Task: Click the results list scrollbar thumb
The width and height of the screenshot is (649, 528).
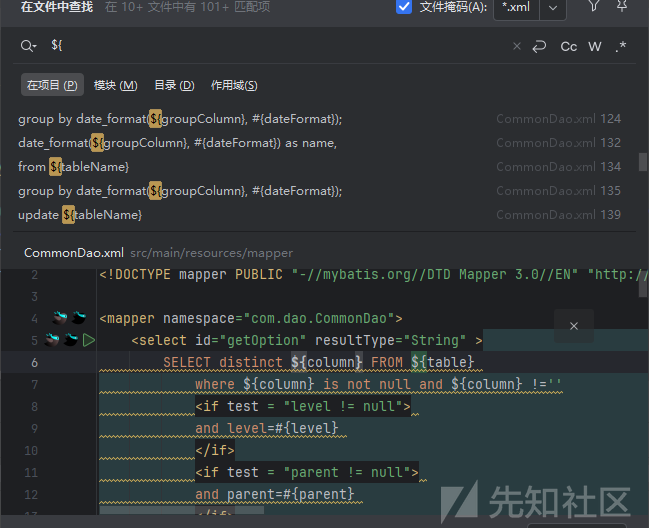Action: coord(642,162)
